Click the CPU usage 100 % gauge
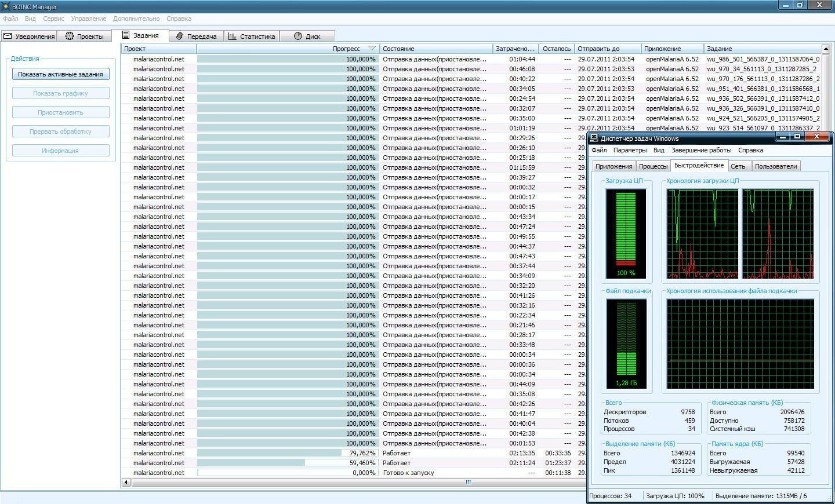 [x=626, y=233]
